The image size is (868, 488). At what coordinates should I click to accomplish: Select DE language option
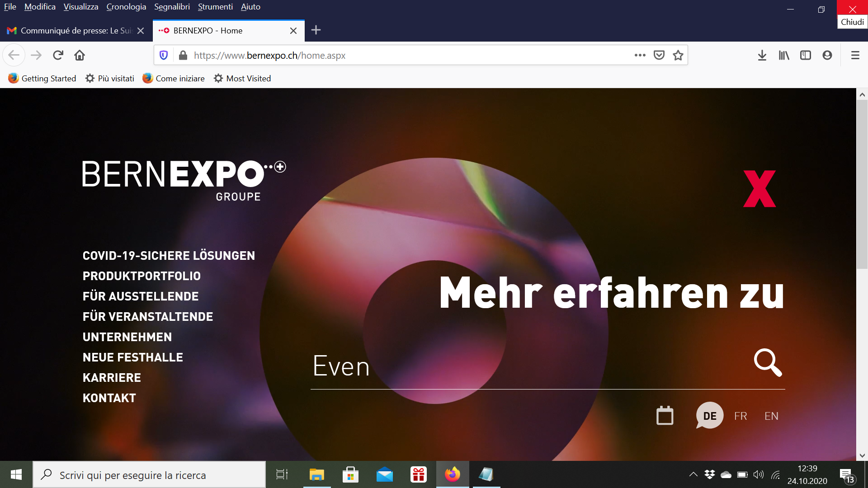click(710, 416)
